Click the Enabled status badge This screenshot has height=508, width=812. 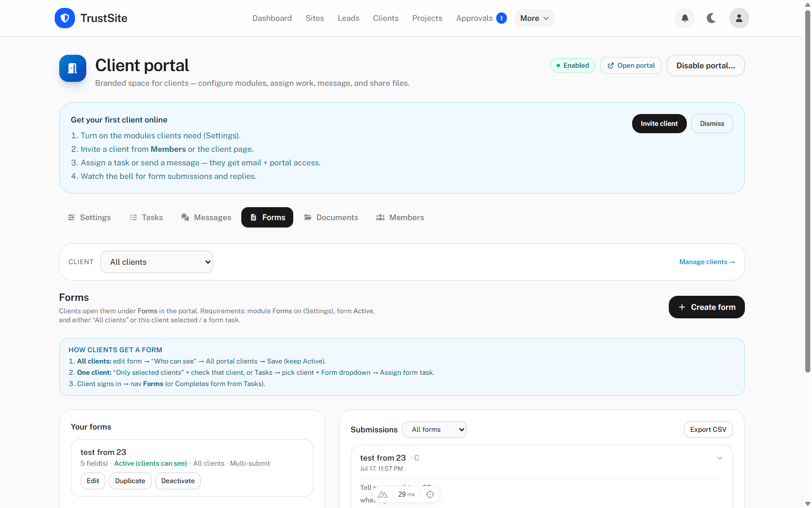coord(572,65)
